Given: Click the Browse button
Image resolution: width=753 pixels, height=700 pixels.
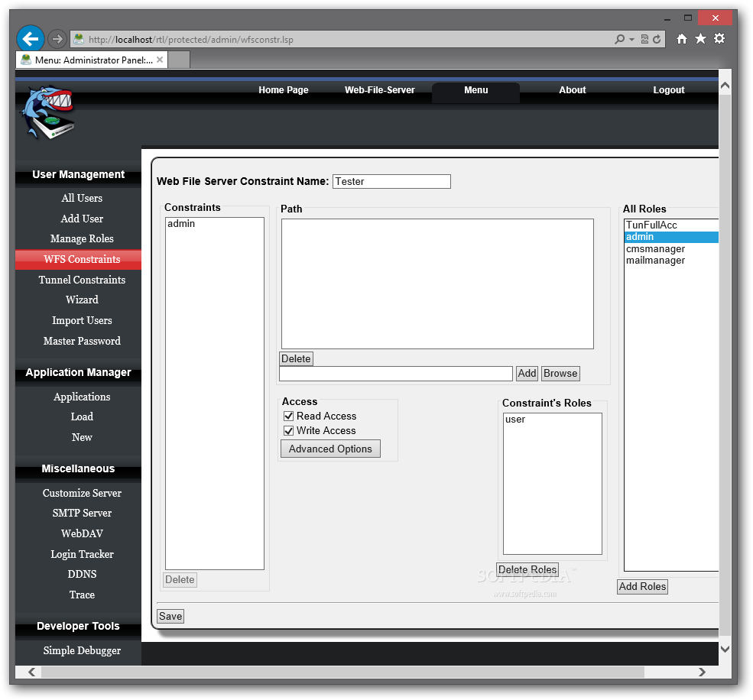Looking at the screenshot, I should point(560,374).
